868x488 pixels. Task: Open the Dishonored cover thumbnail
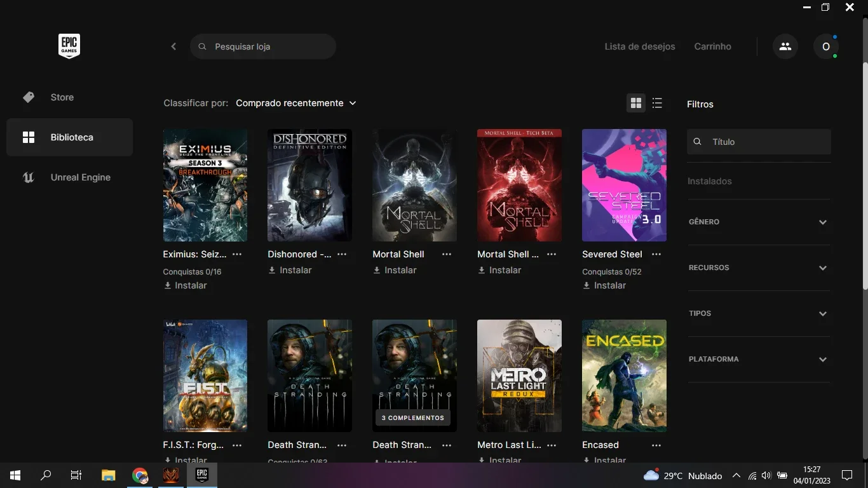click(x=310, y=185)
